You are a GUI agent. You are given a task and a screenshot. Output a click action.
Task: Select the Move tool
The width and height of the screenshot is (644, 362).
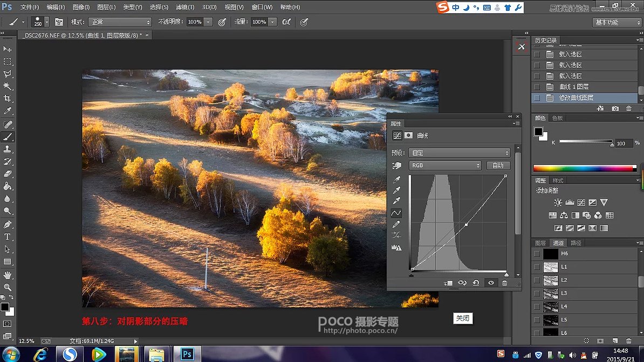click(x=8, y=49)
